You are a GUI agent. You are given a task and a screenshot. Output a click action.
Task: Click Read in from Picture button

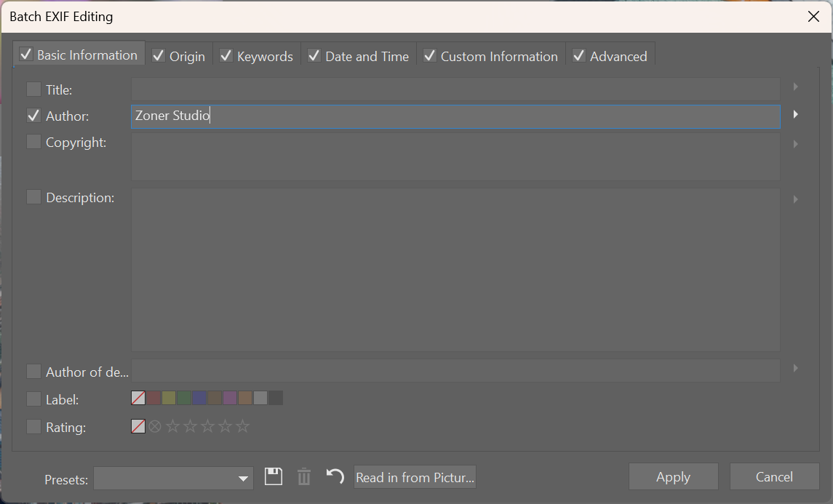(415, 477)
